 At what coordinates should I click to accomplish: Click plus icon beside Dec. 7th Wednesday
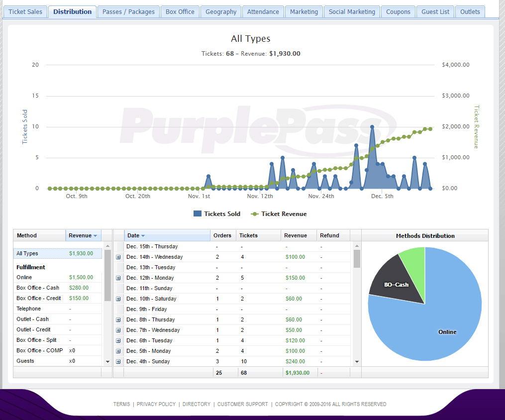[x=118, y=330]
